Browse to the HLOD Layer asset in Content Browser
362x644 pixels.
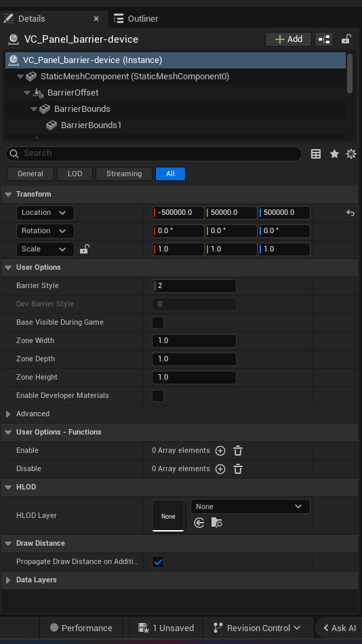[216, 523]
